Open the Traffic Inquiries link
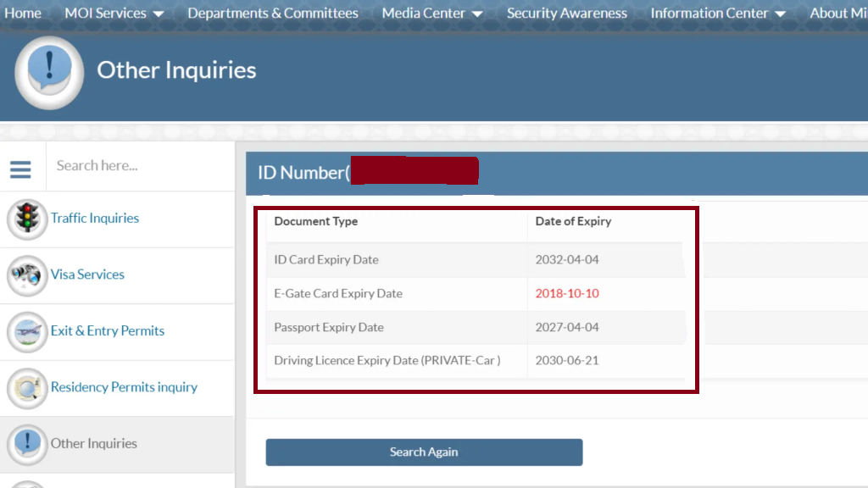The height and width of the screenshot is (488, 868). pos(95,218)
